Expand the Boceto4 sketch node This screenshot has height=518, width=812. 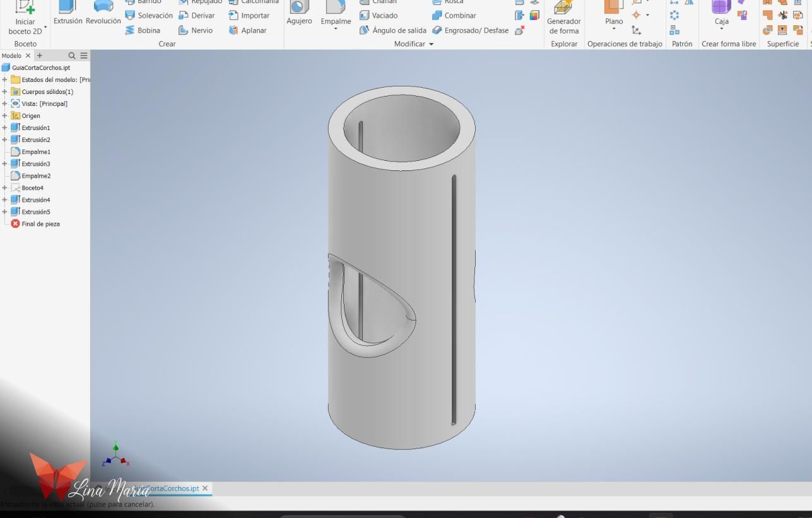(x=5, y=187)
